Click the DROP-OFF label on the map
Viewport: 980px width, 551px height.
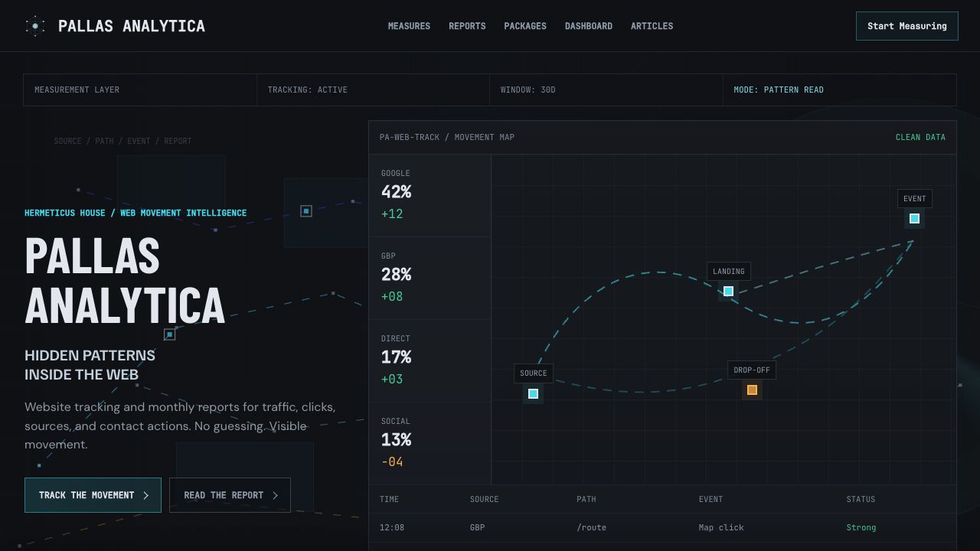(752, 370)
